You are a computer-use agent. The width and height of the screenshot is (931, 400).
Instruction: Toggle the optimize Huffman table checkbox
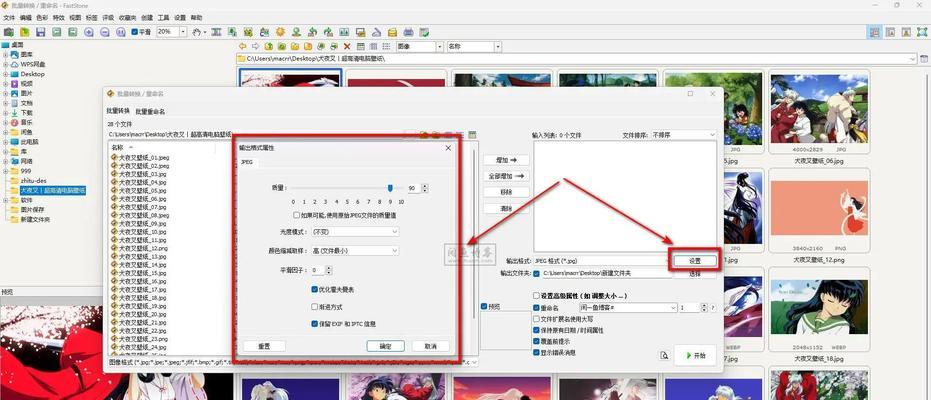pos(315,290)
